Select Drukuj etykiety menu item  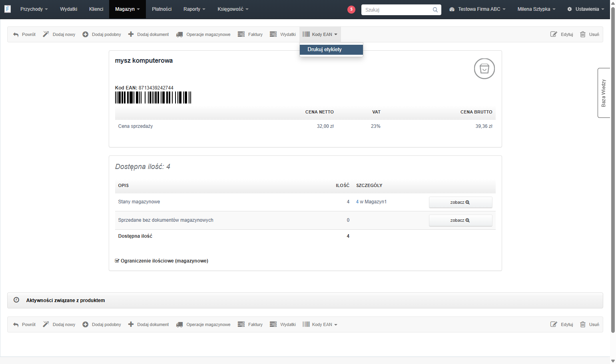point(331,50)
